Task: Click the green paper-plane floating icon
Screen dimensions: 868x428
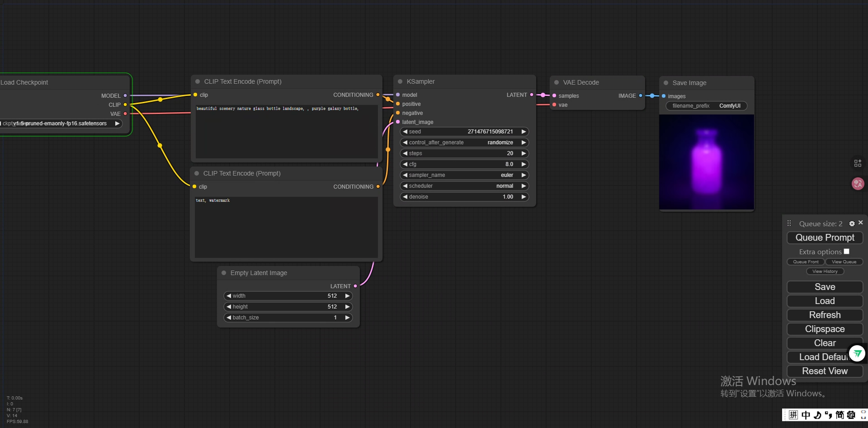Action: pos(857,353)
